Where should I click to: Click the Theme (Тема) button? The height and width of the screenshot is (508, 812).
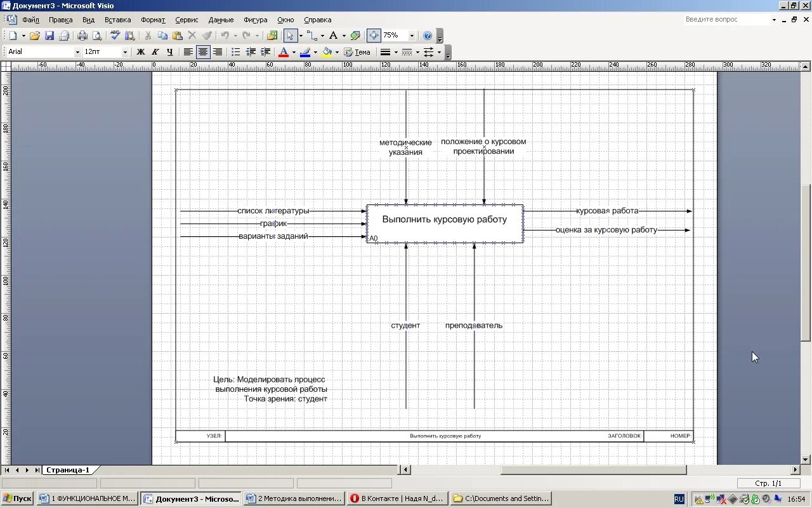357,52
